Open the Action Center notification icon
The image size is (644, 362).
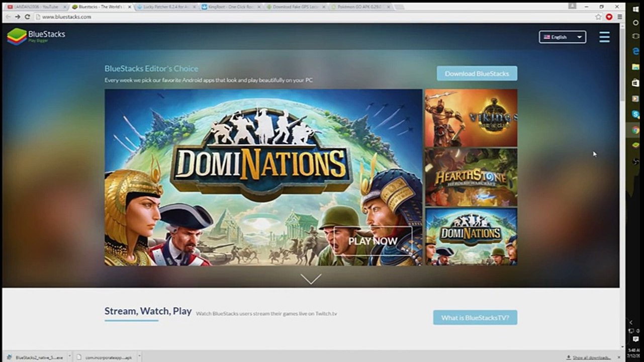point(635,339)
